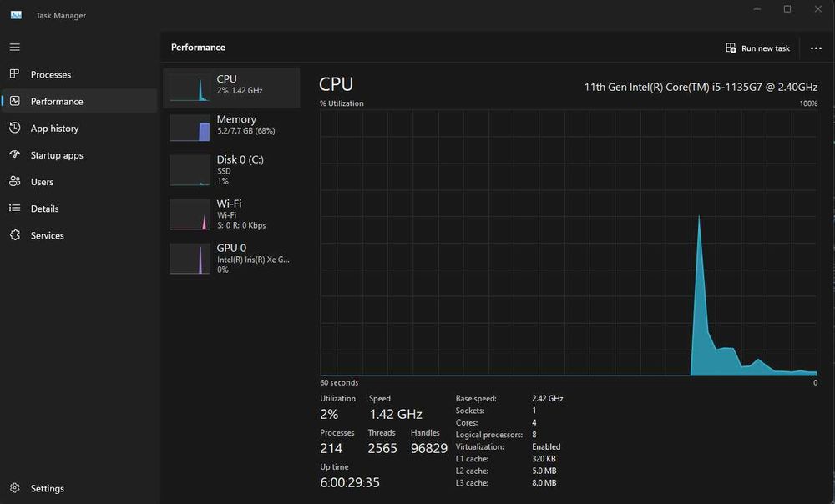The image size is (835, 504).
Task: Click the Services puzzle icon
Action: 15,234
